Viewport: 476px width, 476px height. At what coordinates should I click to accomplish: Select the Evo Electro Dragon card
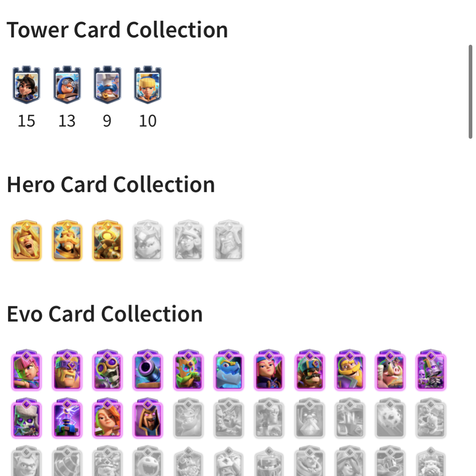click(229, 369)
